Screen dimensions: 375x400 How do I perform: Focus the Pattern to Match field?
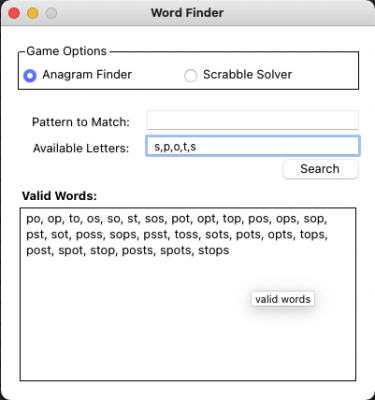pyautogui.click(x=253, y=120)
